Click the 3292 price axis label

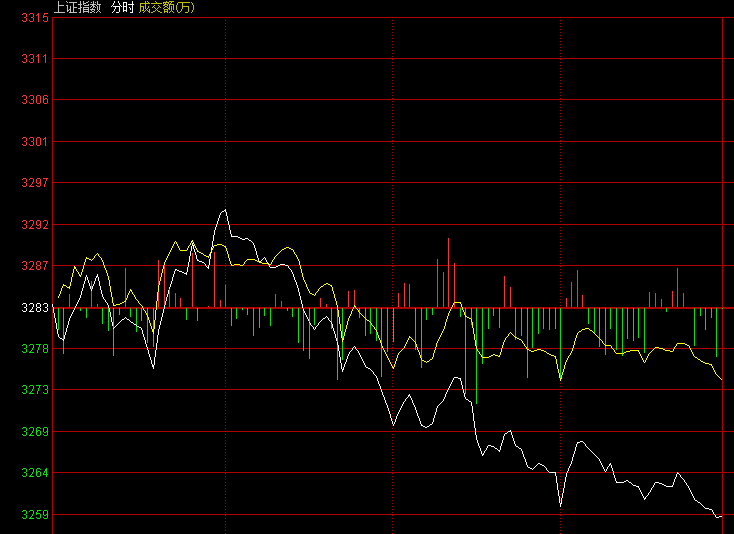click(x=35, y=225)
